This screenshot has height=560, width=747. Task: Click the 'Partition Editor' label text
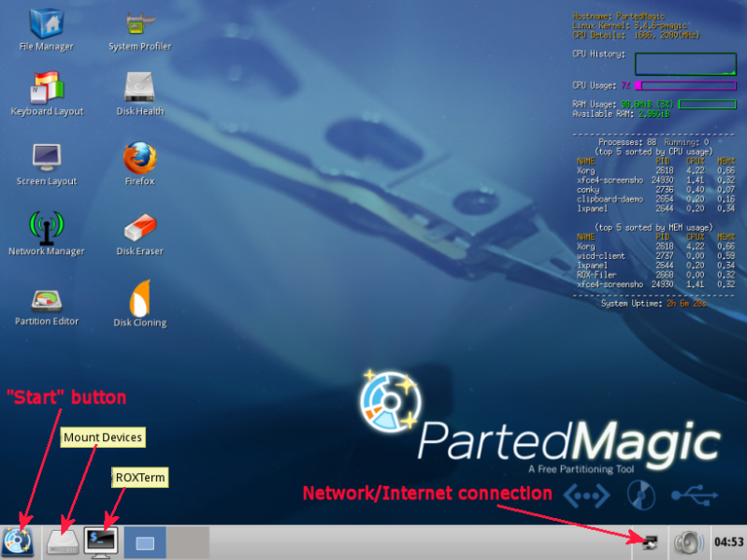click(47, 321)
